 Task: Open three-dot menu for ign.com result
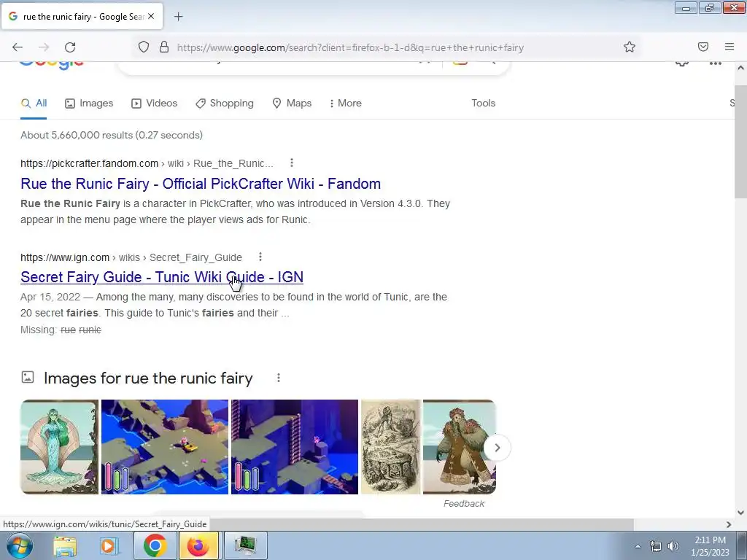(260, 257)
